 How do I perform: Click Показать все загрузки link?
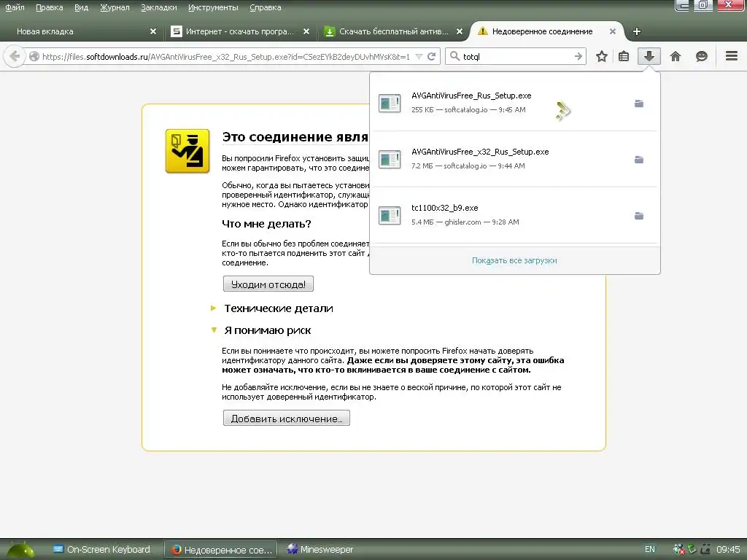coord(514,260)
